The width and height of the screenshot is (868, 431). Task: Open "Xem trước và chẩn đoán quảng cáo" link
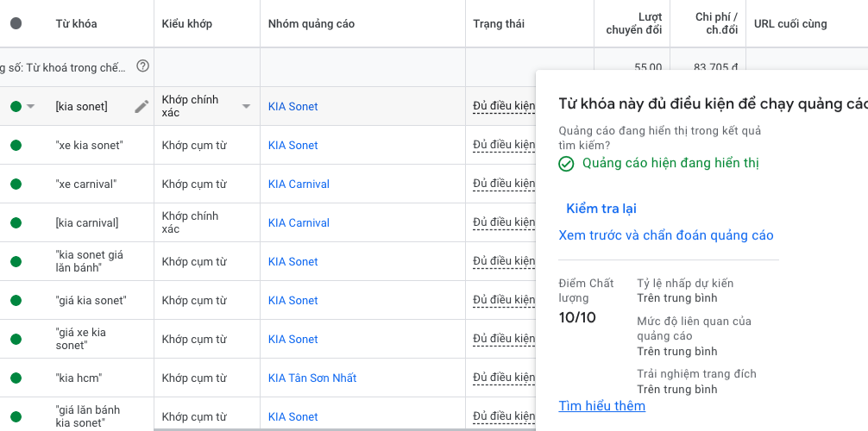click(666, 235)
